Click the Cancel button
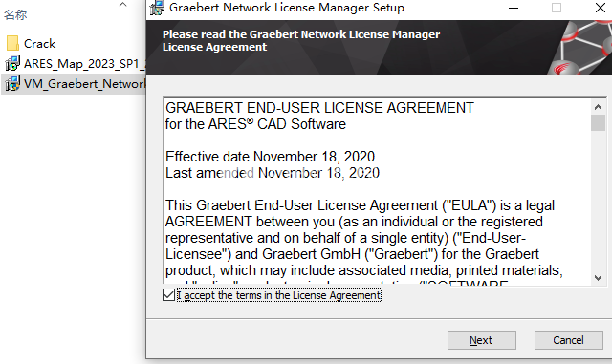Image resolution: width=612 pixels, height=364 pixels. 568,340
